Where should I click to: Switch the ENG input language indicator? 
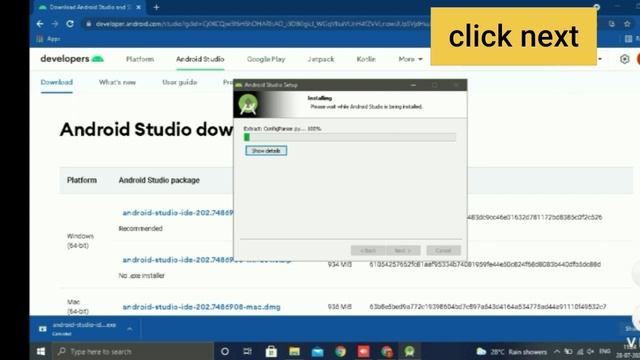tap(605, 351)
